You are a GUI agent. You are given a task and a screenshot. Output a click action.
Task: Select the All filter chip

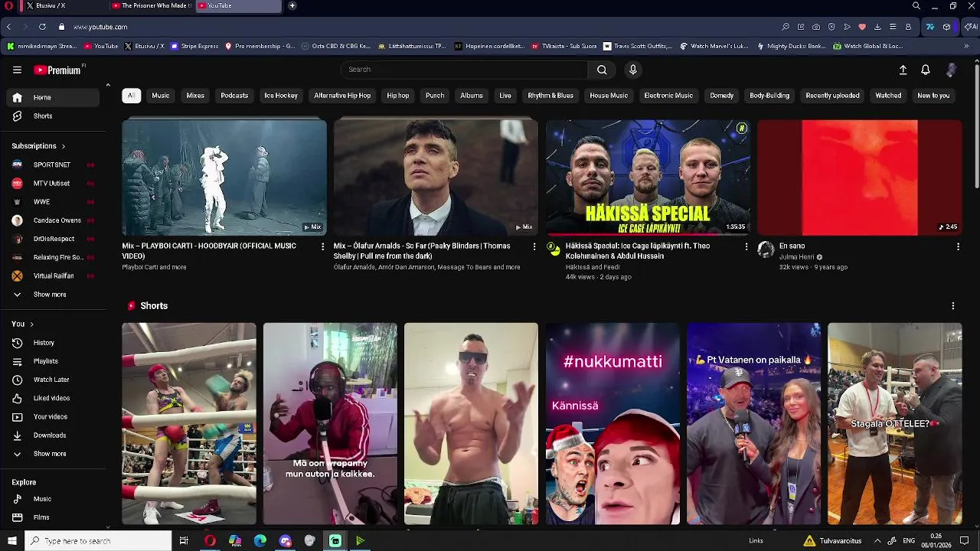coord(131,96)
